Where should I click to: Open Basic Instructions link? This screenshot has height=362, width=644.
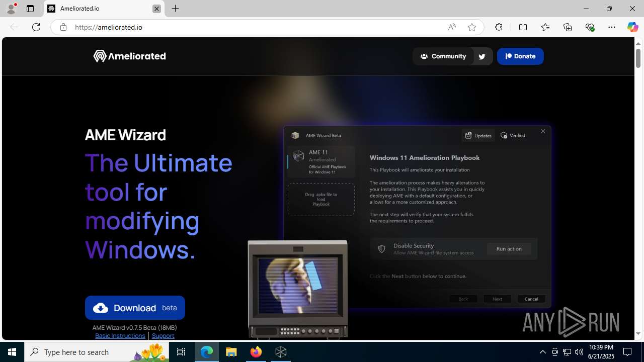120,335
